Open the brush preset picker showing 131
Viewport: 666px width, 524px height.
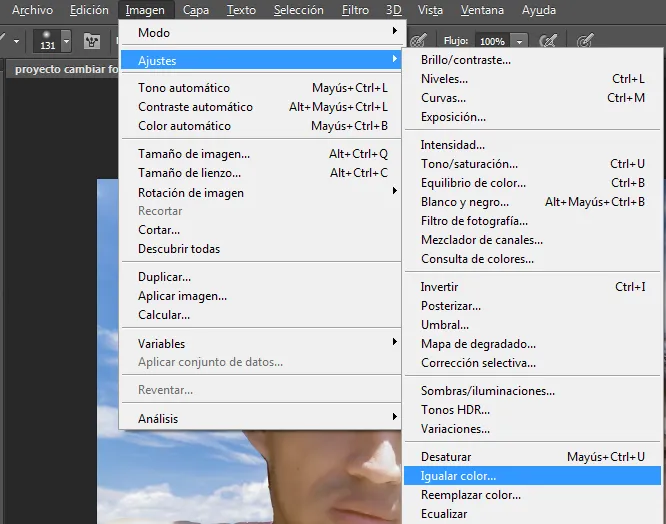52,41
